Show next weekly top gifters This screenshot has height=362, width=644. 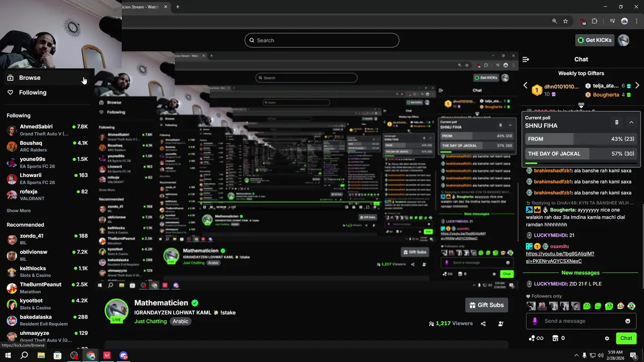pos(637,85)
